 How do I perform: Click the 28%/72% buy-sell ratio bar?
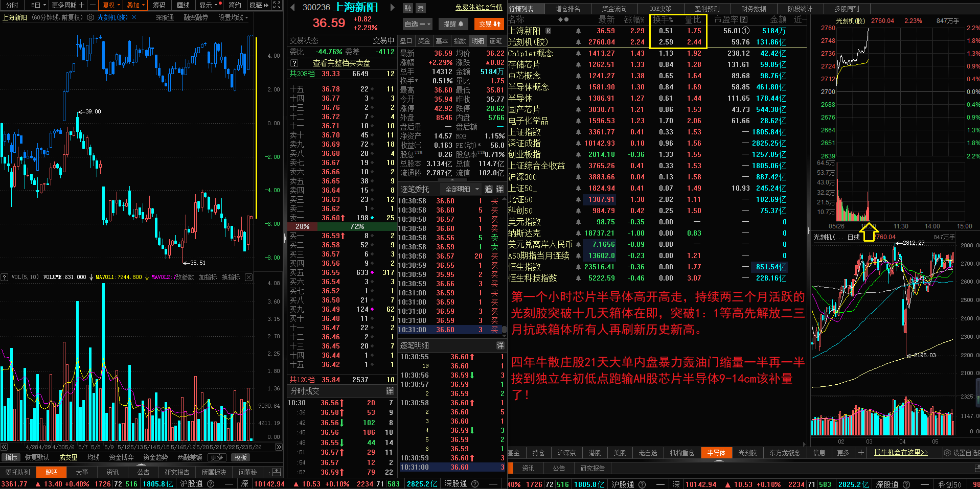(341, 226)
